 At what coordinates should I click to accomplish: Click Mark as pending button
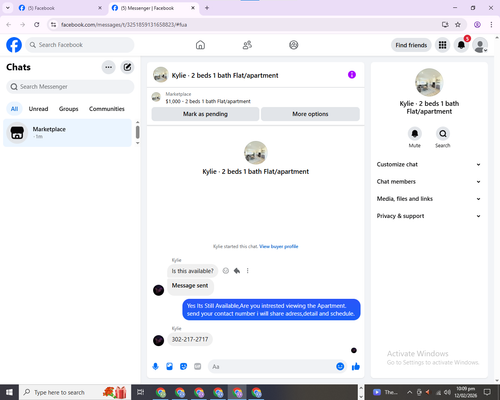(x=205, y=114)
